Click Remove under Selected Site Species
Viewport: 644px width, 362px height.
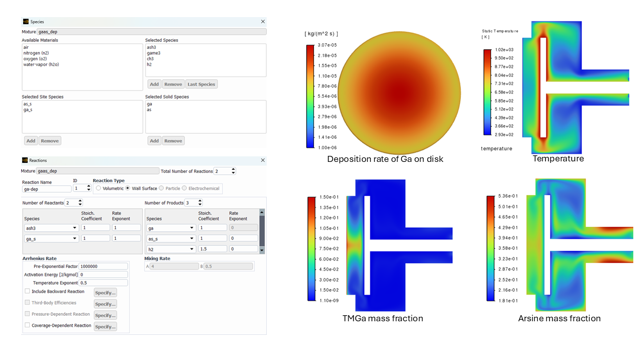tap(50, 141)
